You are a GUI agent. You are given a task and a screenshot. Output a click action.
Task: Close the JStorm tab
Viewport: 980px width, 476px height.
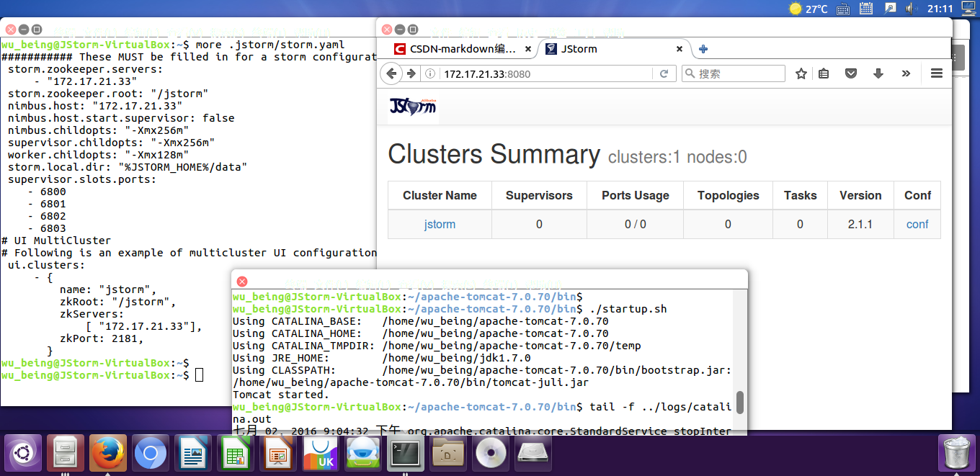coord(679,49)
